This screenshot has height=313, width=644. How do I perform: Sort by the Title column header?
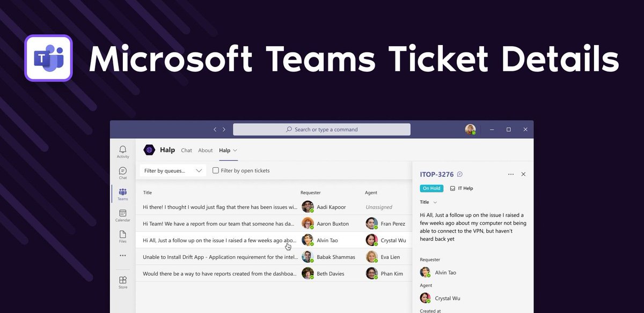coord(148,192)
